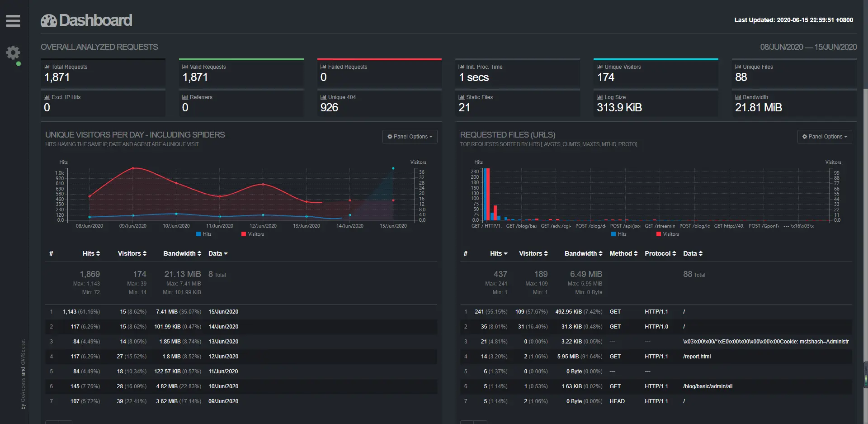Click the /report.html request entry

tap(697, 357)
